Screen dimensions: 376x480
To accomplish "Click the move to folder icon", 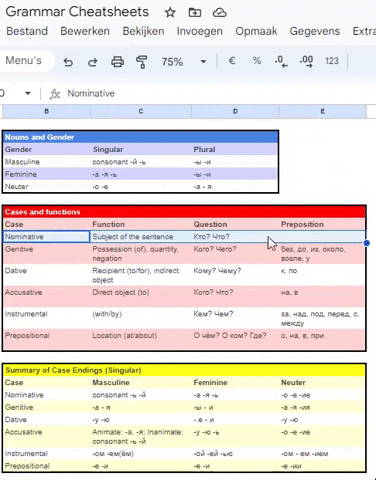I will pyautogui.click(x=195, y=13).
